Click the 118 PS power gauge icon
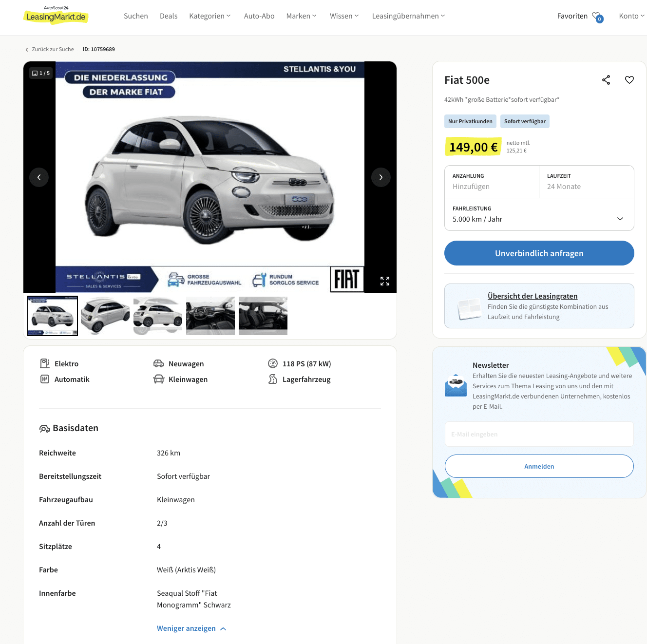Screen dimensions: 647x644 click(x=273, y=363)
